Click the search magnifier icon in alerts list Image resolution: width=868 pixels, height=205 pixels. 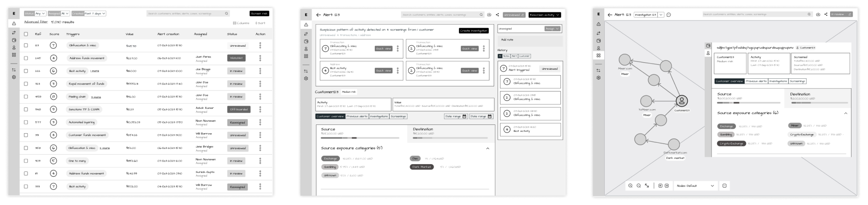click(x=226, y=13)
